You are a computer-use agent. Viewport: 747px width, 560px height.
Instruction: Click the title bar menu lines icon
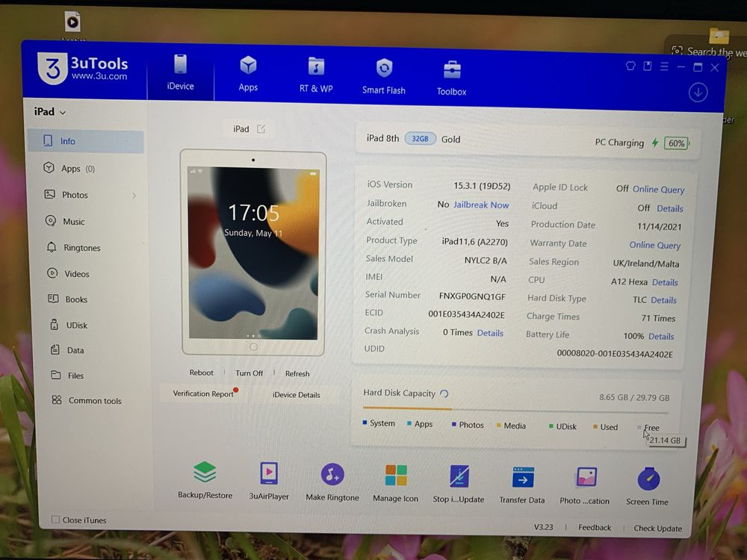tap(664, 66)
